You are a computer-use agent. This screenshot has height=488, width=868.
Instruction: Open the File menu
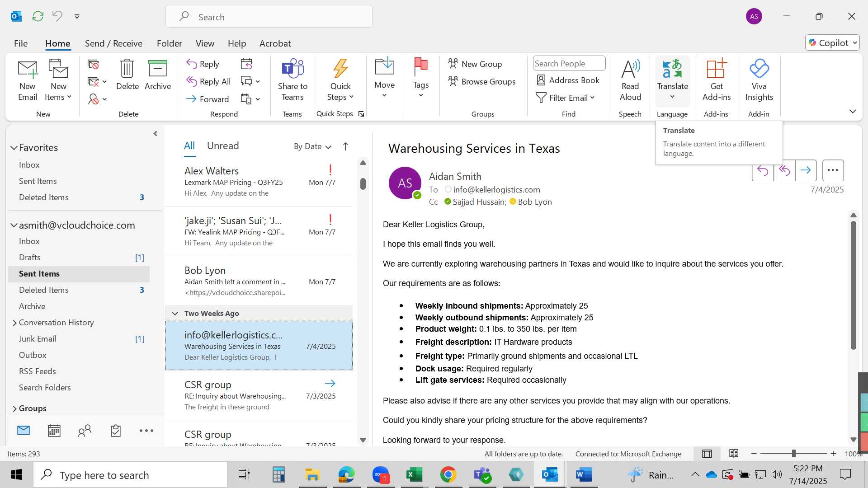pyautogui.click(x=21, y=43)
